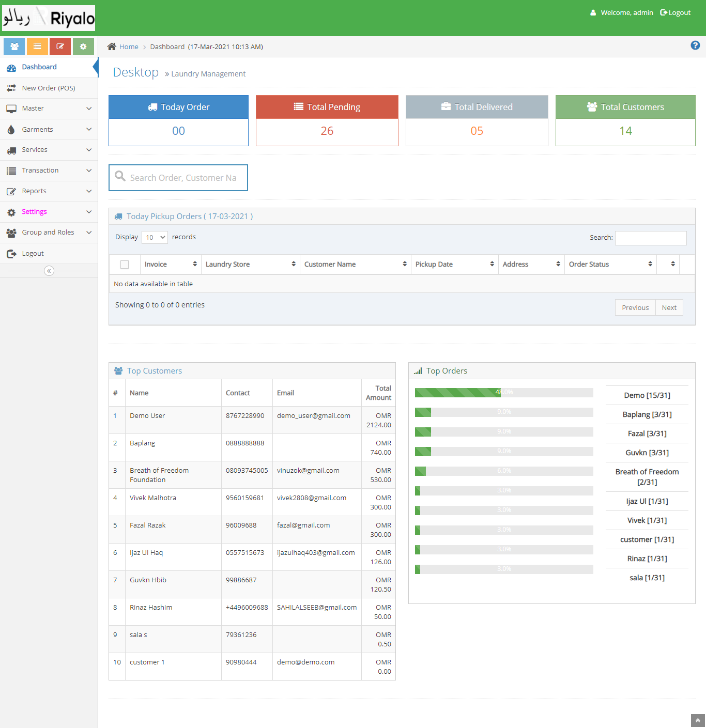Click the green gear shortcut icon button

pos(83,47)
